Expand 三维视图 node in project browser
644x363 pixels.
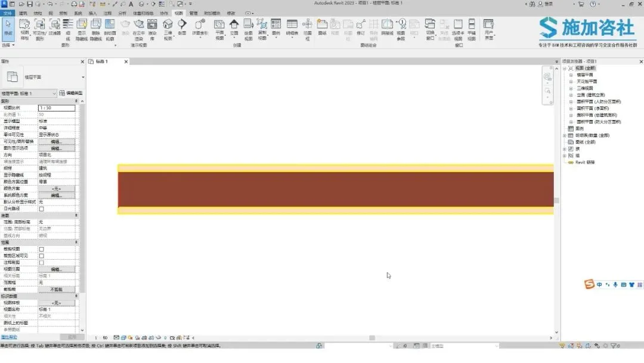(x=571, y=88)
